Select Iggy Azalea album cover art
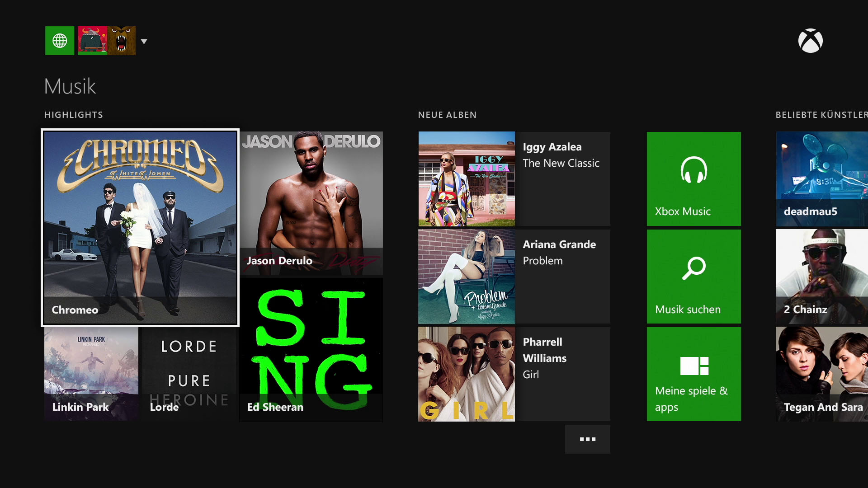This screenshot has height=488, width=868. [467, 179]
